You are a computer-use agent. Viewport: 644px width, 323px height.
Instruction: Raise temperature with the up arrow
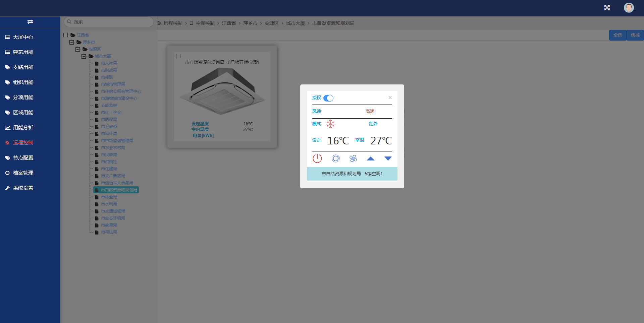pos(370,158)
